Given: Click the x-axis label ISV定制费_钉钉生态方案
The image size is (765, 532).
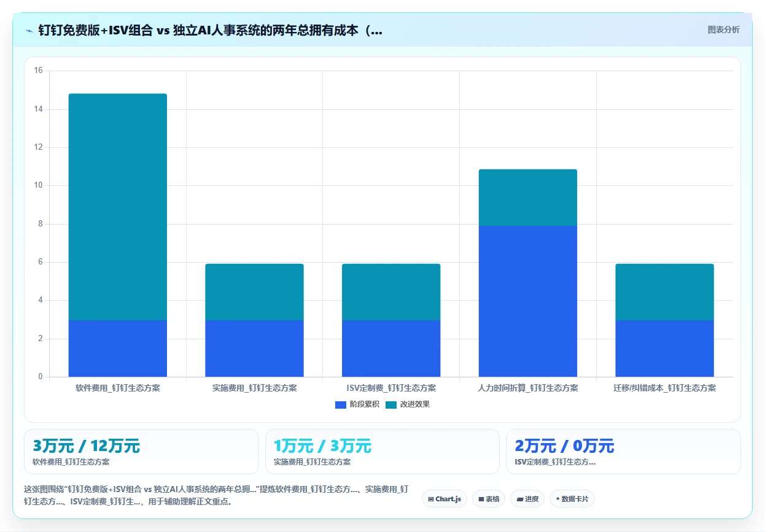Looking at the screenshot, I should coord(391,388).
